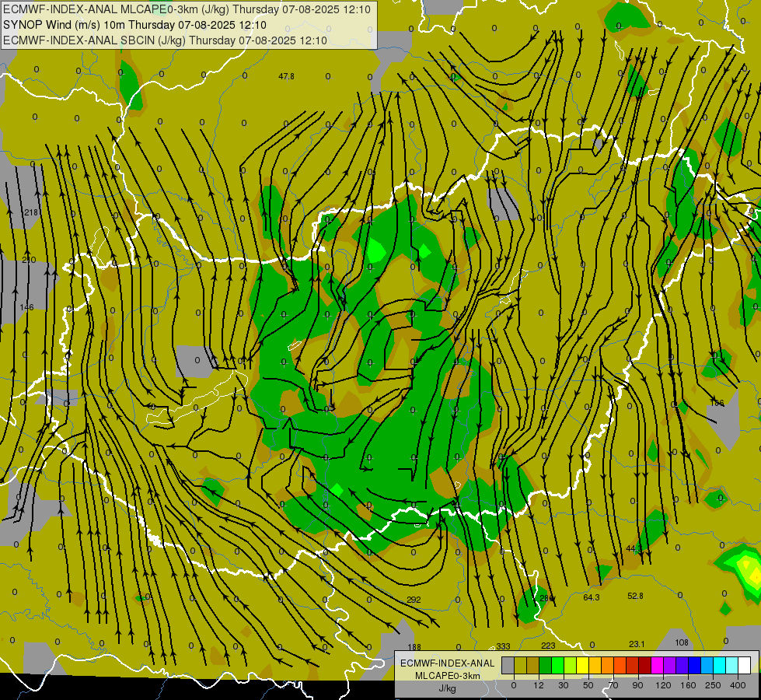This screenshot has height=700, width=761.
Task: Select the brown-olive swatch left of 12
Action: click(x=533, y=665)
